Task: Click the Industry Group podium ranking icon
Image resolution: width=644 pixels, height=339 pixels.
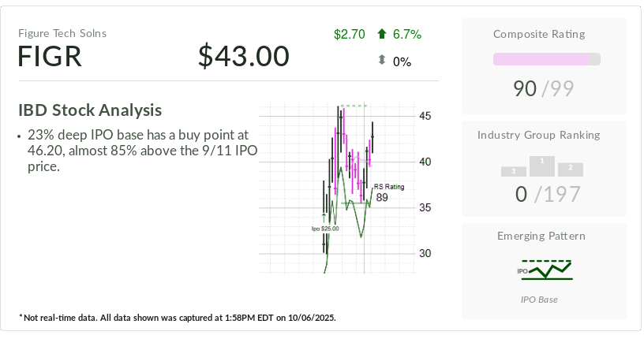Action: tap(541, 166)
